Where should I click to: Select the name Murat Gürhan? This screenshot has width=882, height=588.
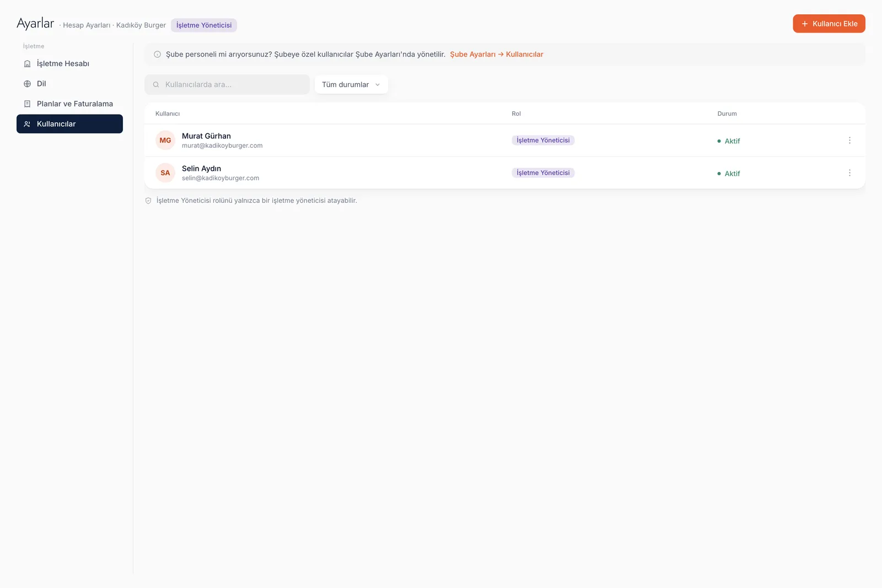click(206, 136)
